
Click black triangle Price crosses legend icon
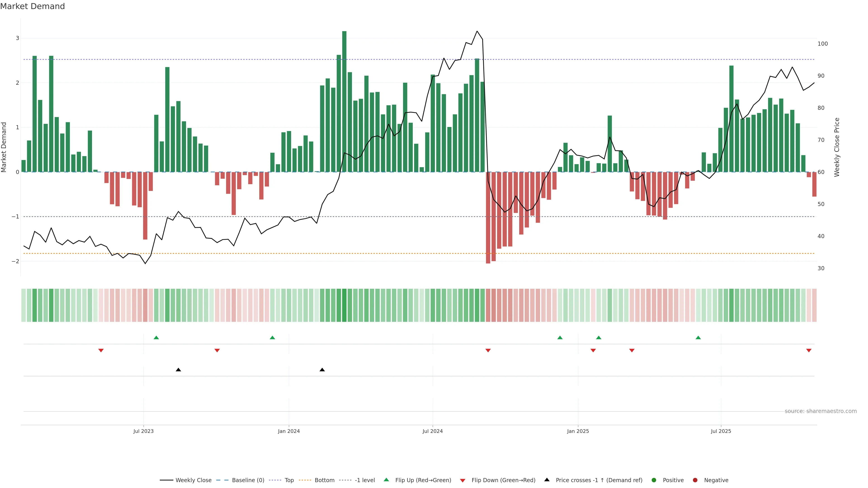click(547, 480)
